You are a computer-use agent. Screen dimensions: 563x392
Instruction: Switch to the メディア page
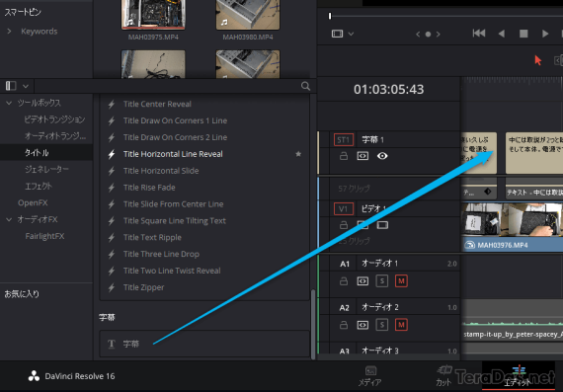370,376
